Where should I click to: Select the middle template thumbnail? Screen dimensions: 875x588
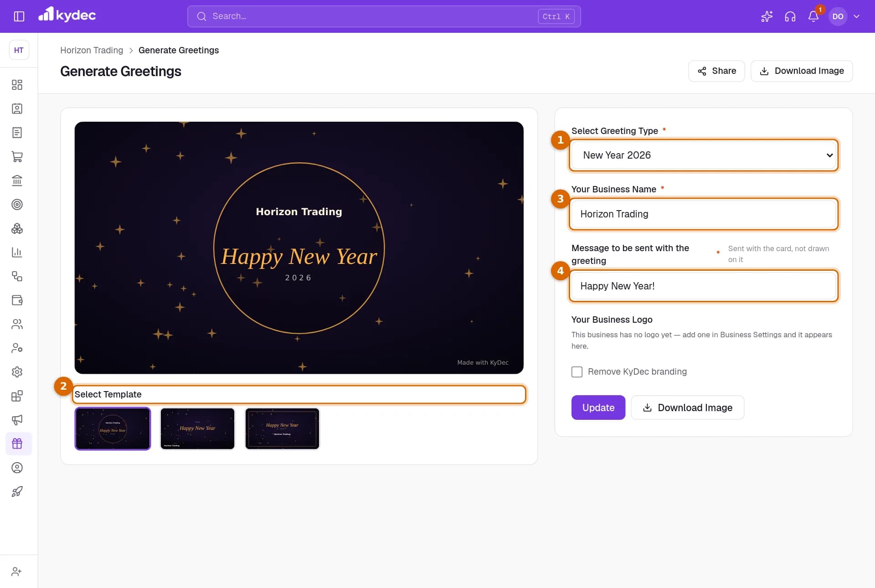pos(197,428)
